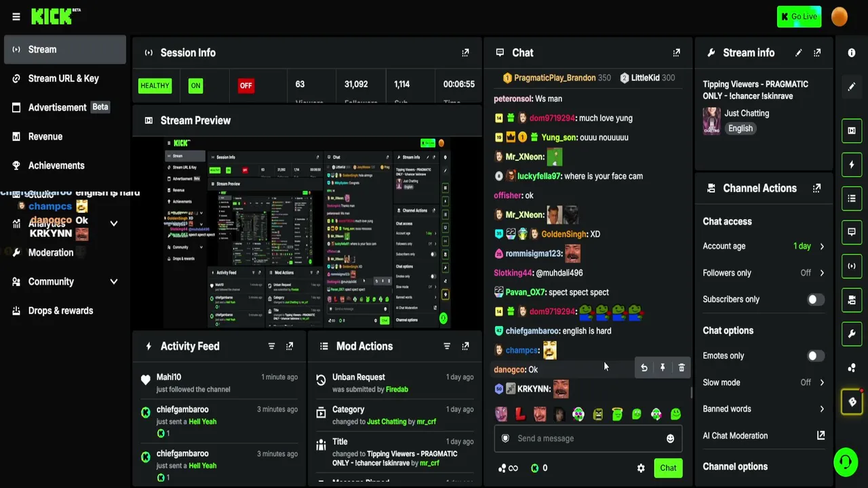The height and width of the screenshot is (488, 868).
Task: Open Account age setting chevron
Action: 822,247
